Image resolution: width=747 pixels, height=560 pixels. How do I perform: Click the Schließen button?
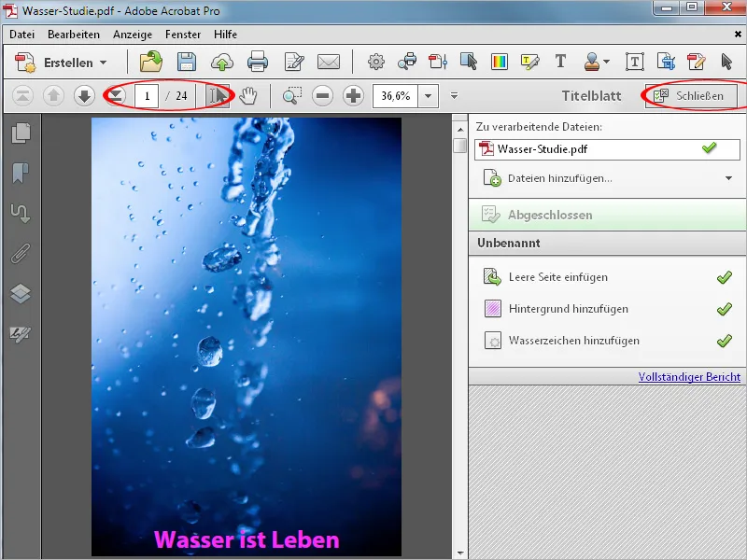691,96
